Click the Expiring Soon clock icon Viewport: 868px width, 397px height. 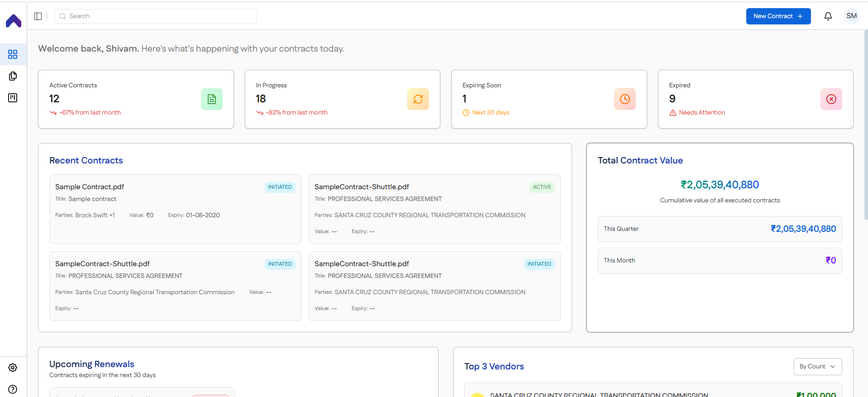(x=625, y=99)
